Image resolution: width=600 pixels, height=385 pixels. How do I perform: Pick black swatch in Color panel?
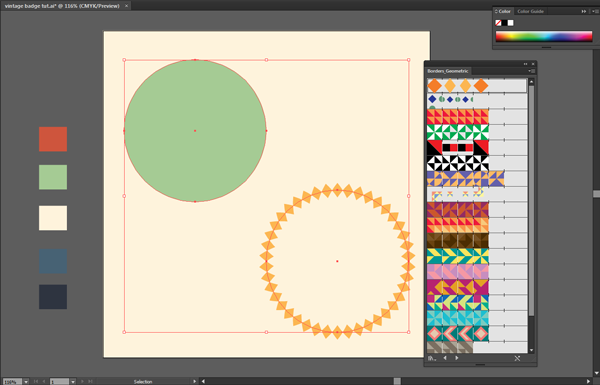pos(504,23)
